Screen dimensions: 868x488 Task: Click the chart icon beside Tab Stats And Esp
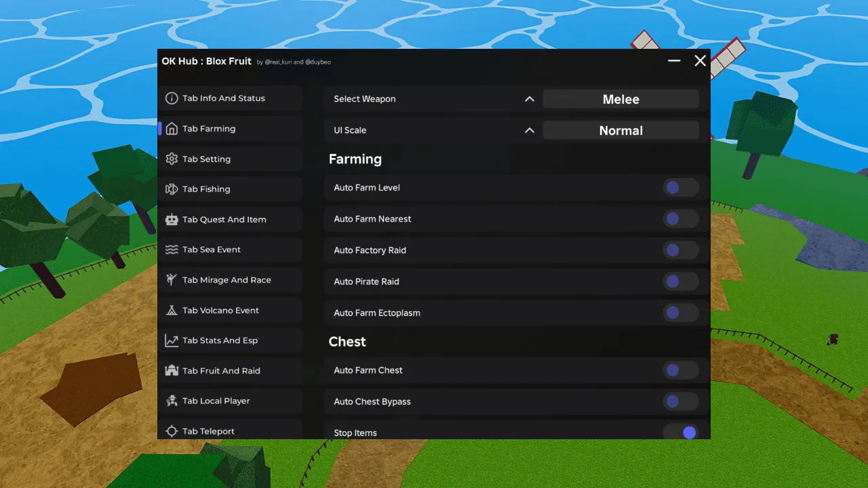(x=172, y=340)
